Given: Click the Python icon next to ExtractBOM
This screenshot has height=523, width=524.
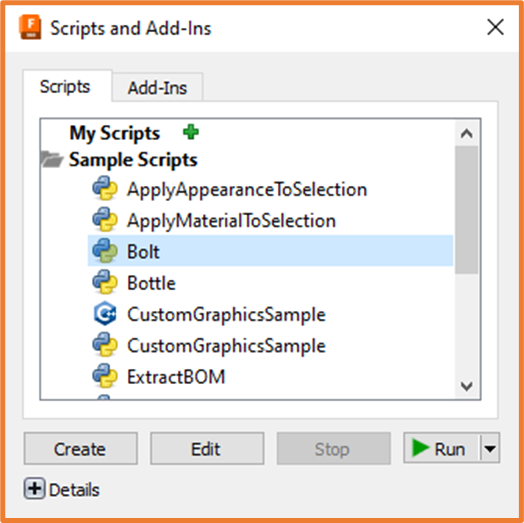Looking at the screenshot, I should point(105,376).
